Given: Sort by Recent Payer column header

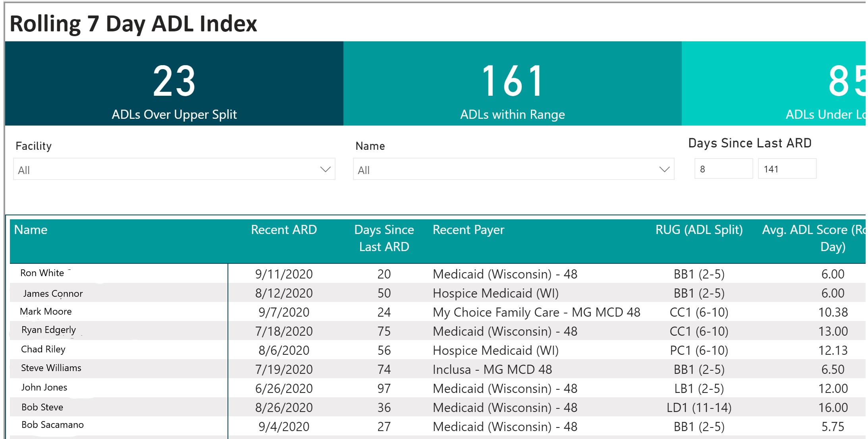Looking at the screenshot, I should 468,230.
